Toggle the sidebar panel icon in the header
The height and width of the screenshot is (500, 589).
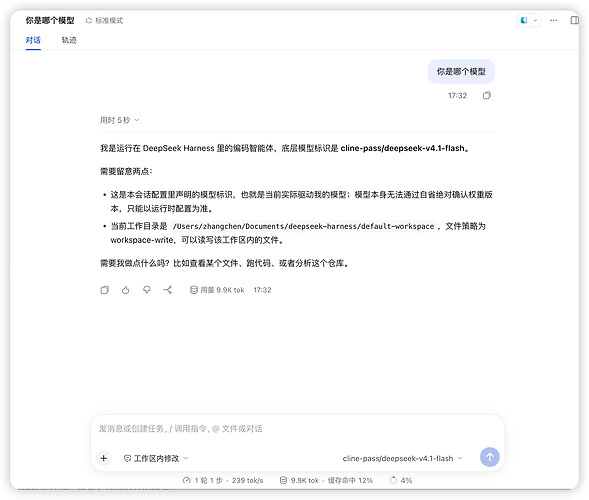pyautogui.click(x=575, y=20)
